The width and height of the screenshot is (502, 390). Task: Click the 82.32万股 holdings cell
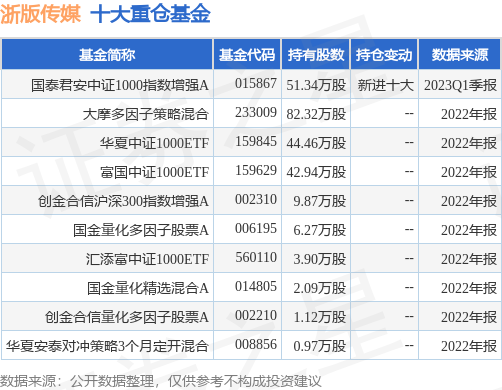316,114
